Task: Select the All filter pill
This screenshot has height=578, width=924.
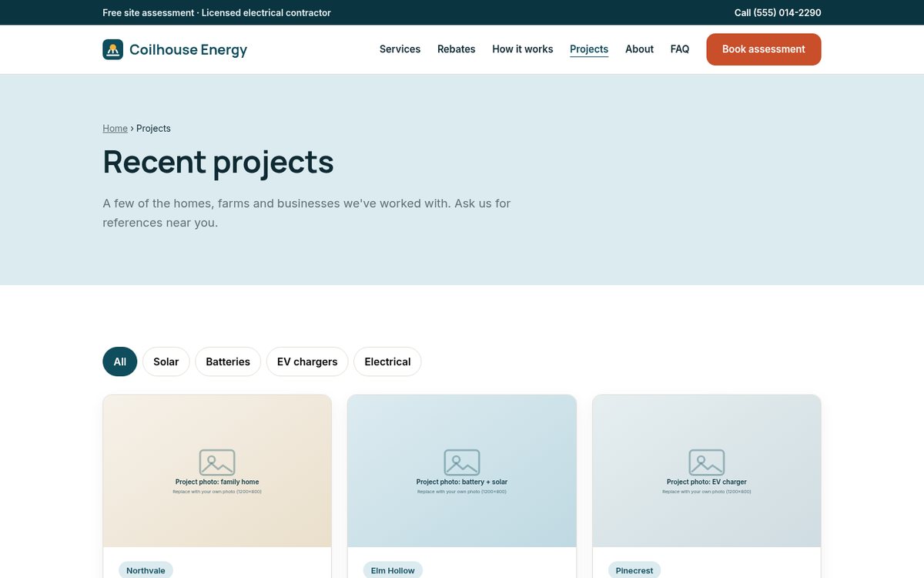Action: pyautogui.click(x=120, y=361)
